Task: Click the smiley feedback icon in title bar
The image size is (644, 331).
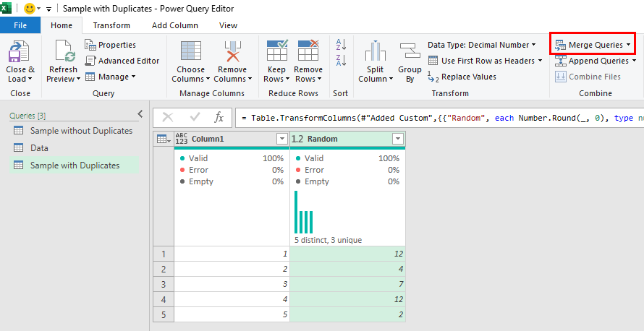Action: pyautogui.click(x=29, y=8)
